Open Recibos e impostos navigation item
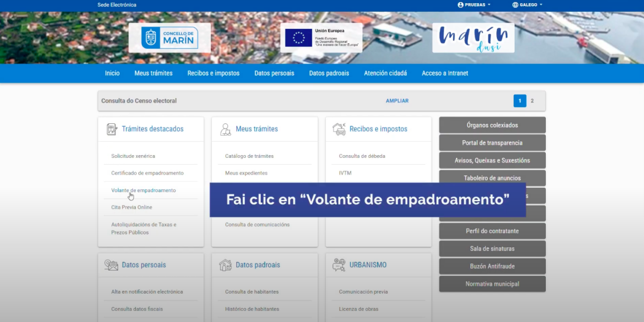Screen dimensions: 644x322 pos(214,73)
